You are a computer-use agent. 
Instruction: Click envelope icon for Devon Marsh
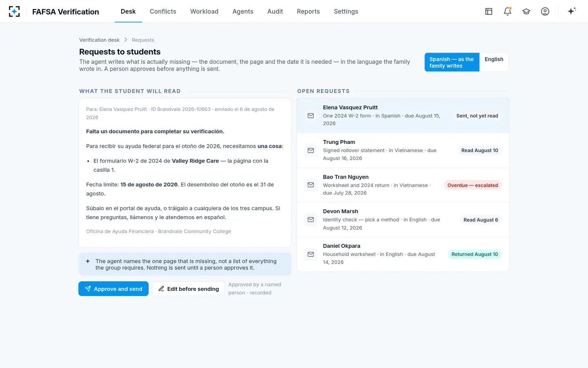311,220
